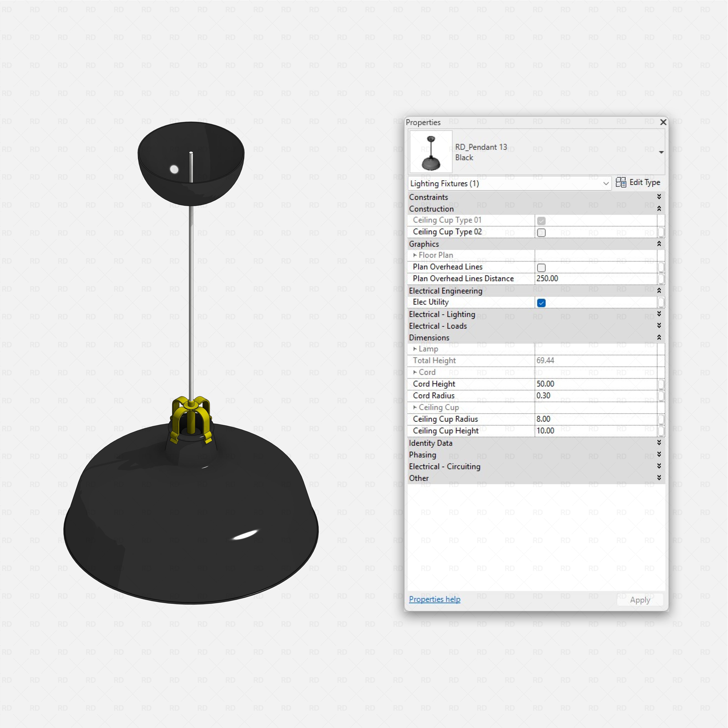This screenshot has height=728, width=728.
Task: Expand the Lamp sub-row arrow
Action: pos(415,349)
